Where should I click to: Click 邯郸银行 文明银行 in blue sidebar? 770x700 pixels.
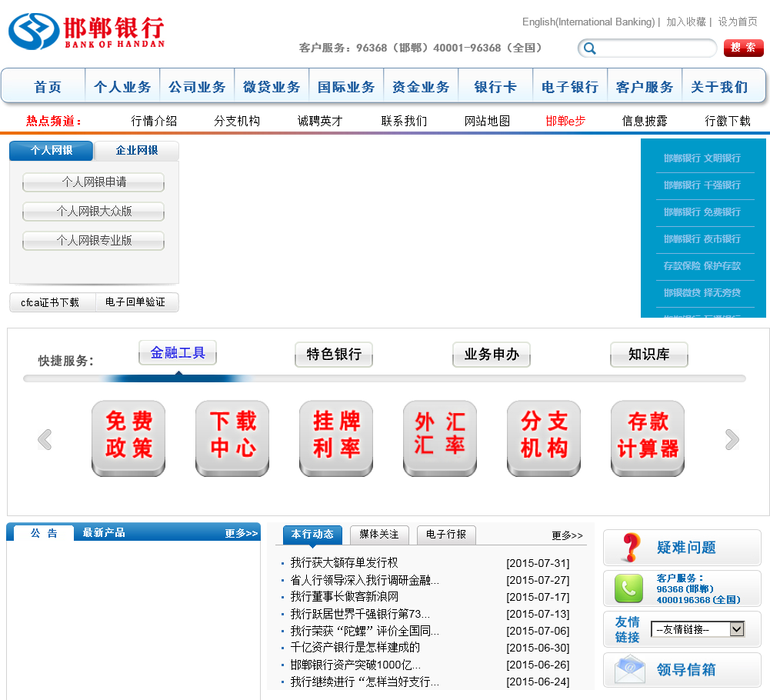tap(702, 158)
